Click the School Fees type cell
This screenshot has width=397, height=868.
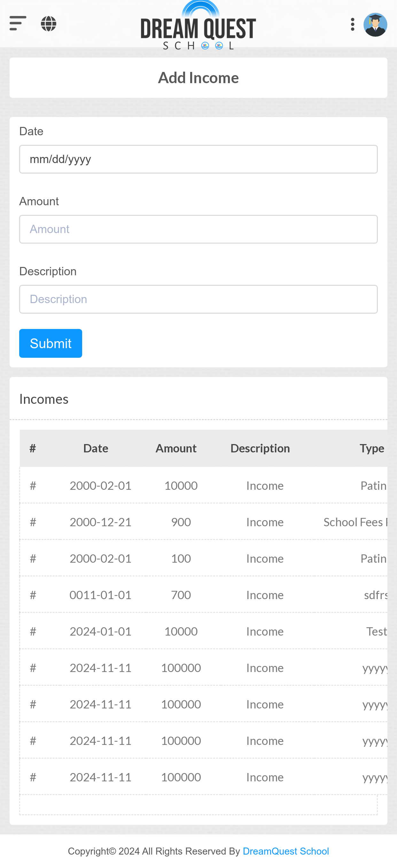pyautogui.click(x=355, y=522)
